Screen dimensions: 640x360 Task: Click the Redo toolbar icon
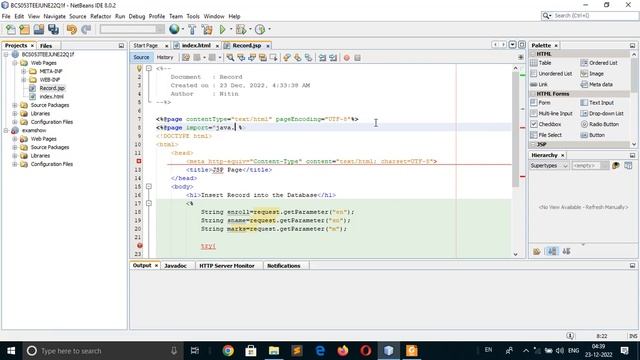86,29
